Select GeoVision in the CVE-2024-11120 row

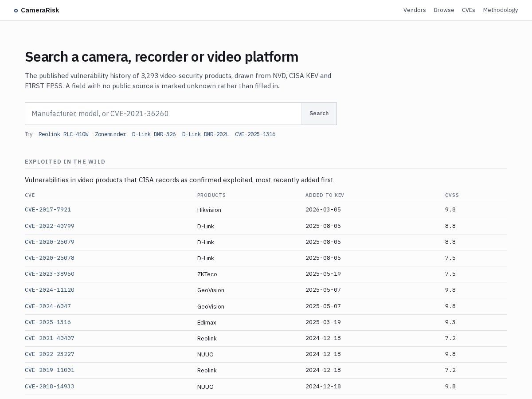pos(211,290)
